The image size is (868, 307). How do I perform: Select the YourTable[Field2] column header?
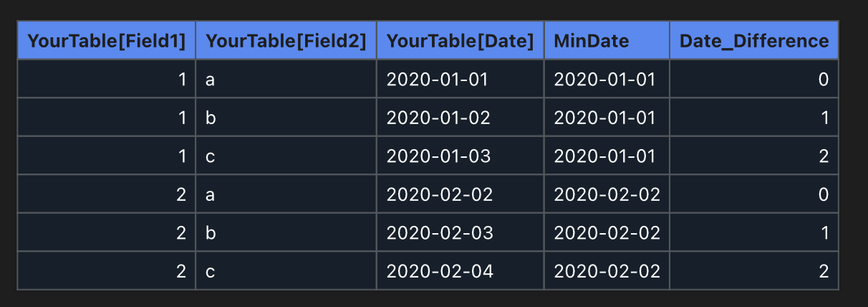(286, 41)
